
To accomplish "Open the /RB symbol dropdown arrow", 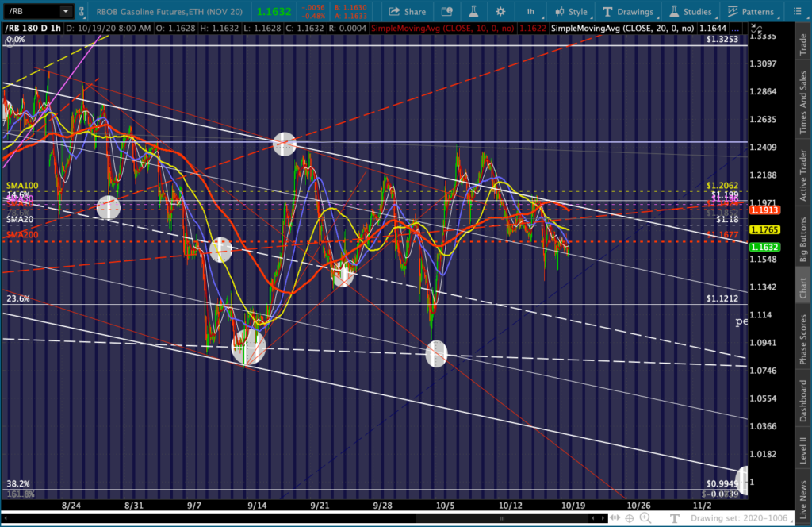I will 66,11.
